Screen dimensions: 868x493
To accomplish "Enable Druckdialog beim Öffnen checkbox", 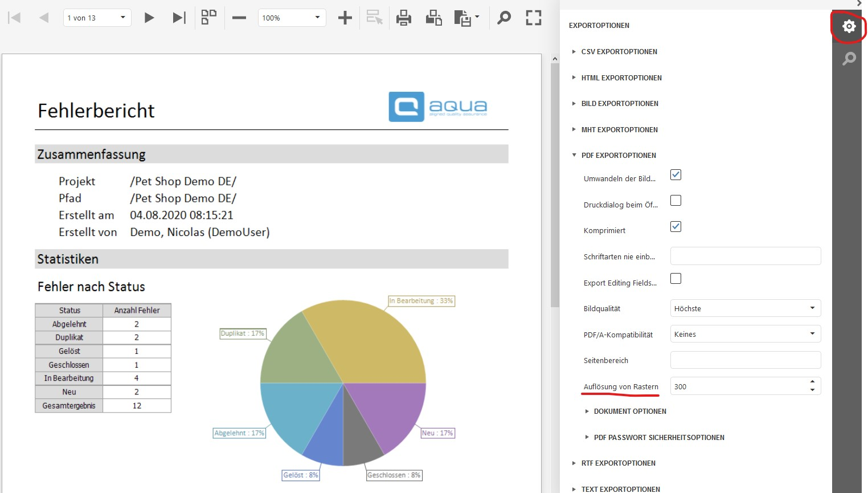I will (x=675, y=201).
